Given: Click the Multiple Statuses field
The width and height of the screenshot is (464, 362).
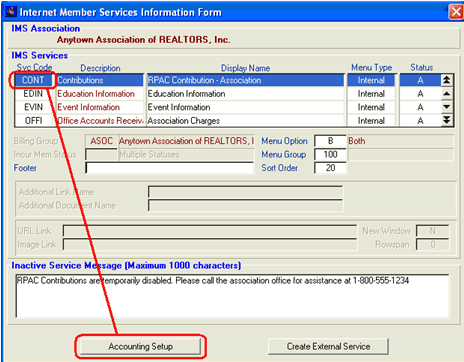Looking at the screenshot, I should tap(186, 154).
